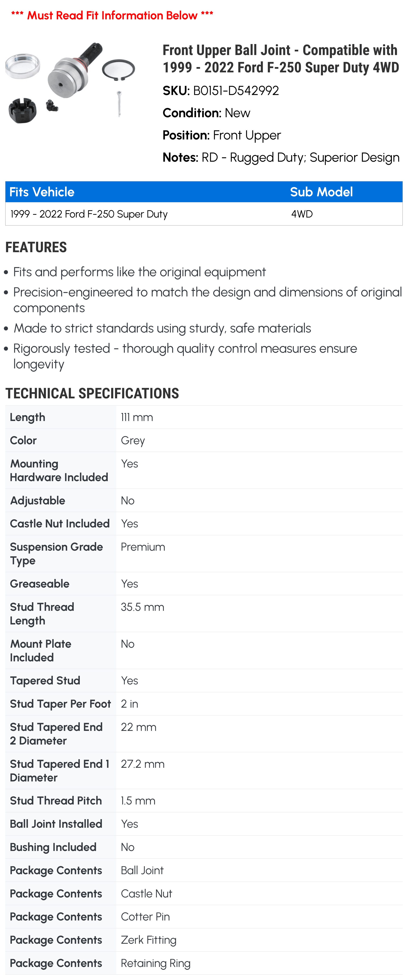Screen dimensions: 408x980
Task: Click the TECHNICAL SPECIFICATIONS heading
Action: tap(92, 393)
